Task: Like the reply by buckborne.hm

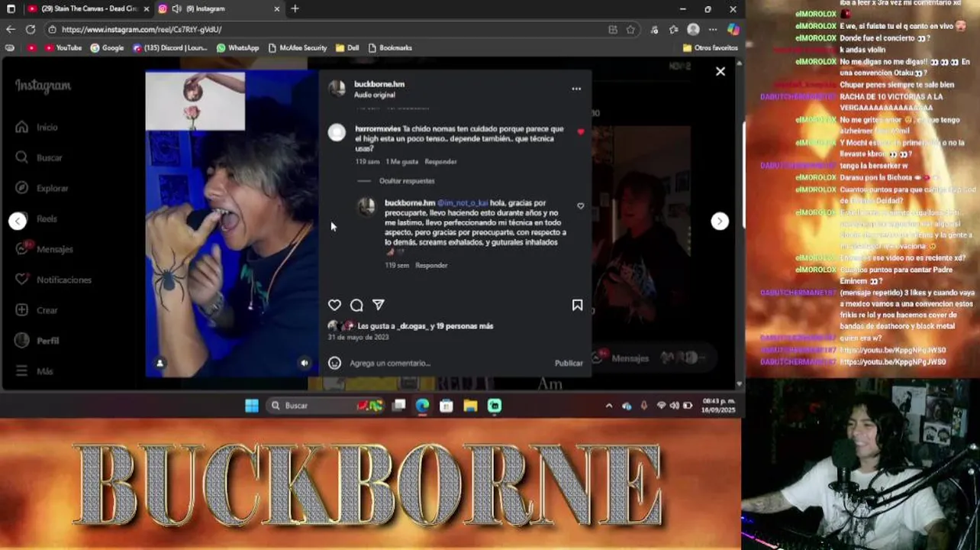Action: tap(581, 206)
